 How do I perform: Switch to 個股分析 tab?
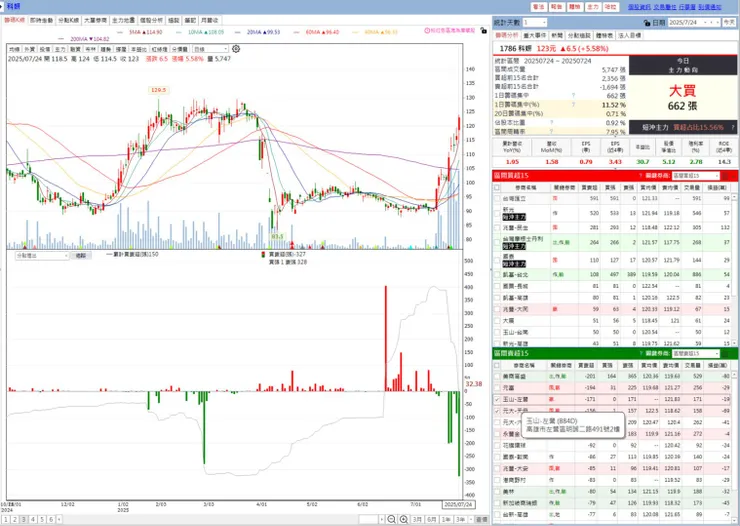pyautogui.click(x=151, y=21)
